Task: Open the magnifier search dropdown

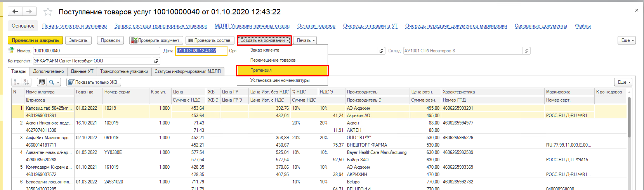Action: tap(54, 82)
